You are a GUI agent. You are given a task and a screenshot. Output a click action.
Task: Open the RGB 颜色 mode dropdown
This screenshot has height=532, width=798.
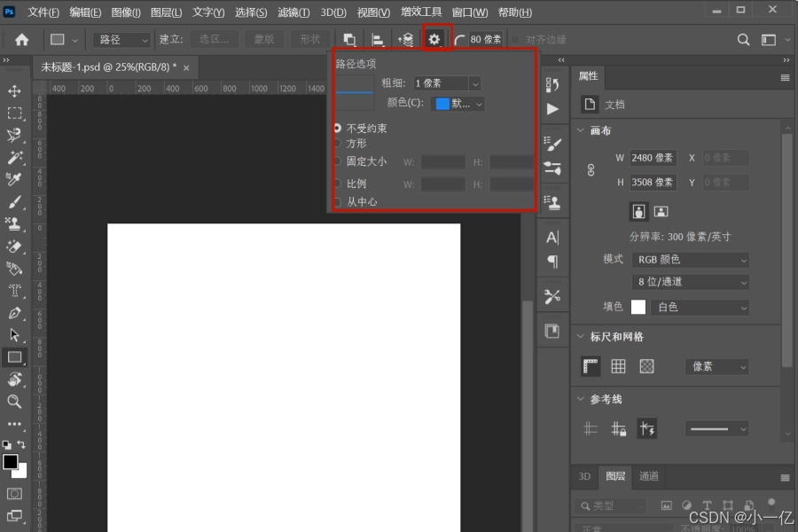pyautogui.click(x=691, y=260)
